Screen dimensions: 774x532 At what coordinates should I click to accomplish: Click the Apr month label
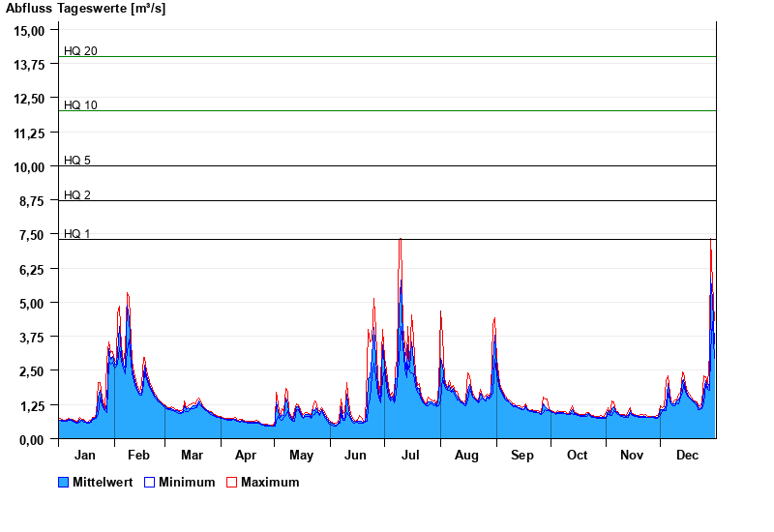(x=246, y=456)
